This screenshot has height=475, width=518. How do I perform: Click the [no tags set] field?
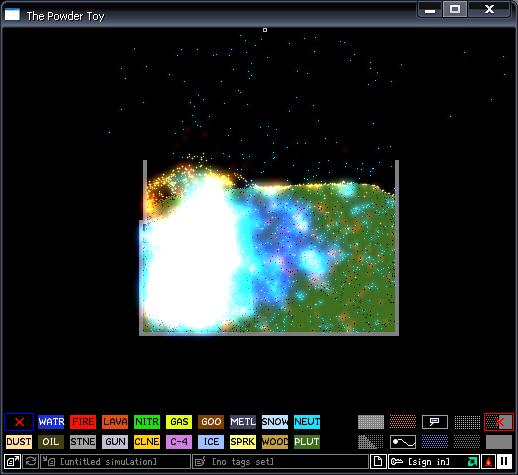[280, 462]
